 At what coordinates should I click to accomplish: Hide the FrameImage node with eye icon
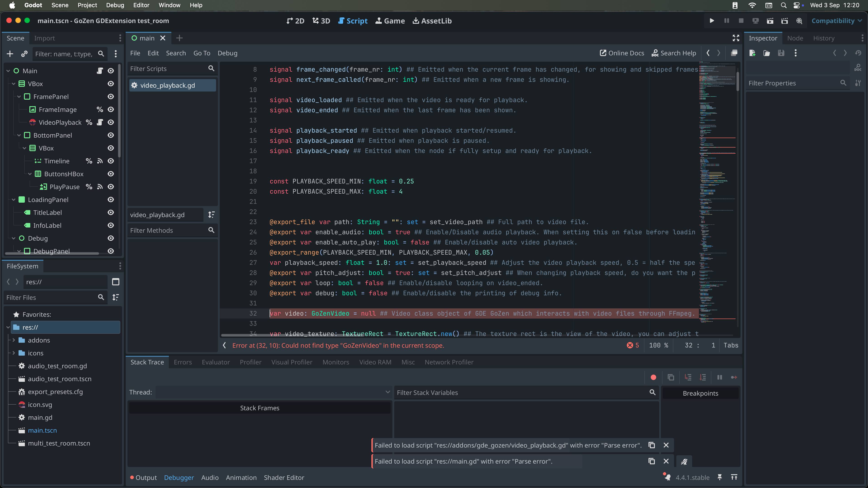click(111, 109)
